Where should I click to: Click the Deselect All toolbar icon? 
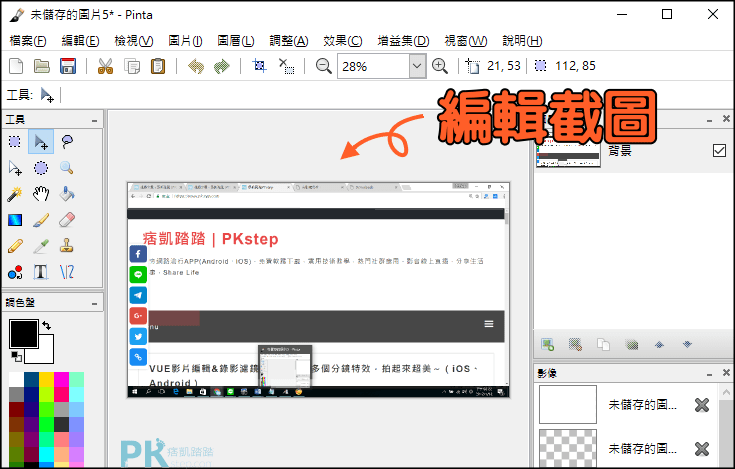coord(286,66)
